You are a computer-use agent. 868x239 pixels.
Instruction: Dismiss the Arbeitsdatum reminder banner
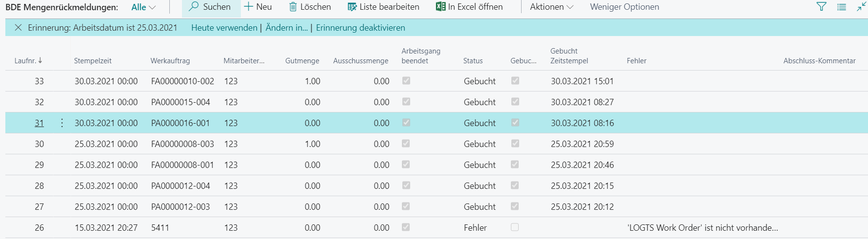tap(18, 28)
